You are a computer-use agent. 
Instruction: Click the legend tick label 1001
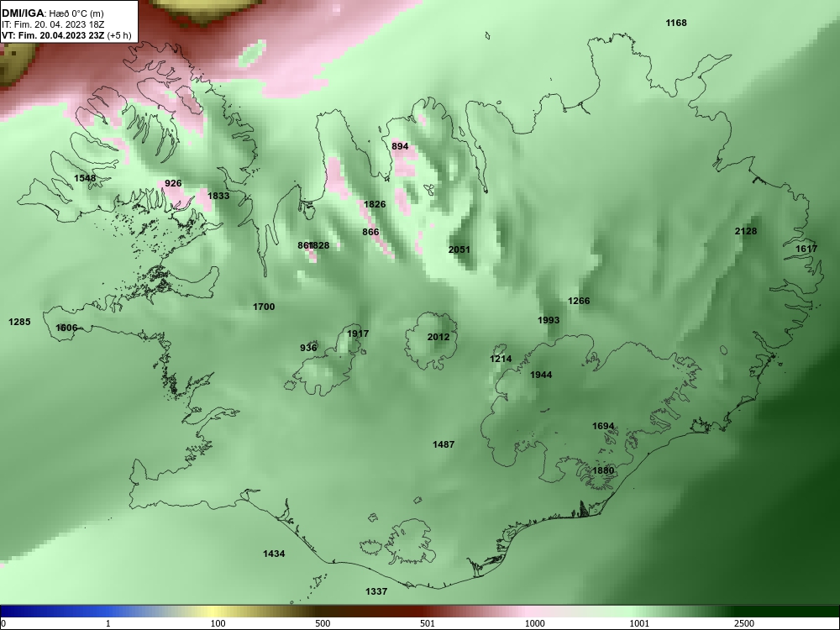(x=639, y=623)
